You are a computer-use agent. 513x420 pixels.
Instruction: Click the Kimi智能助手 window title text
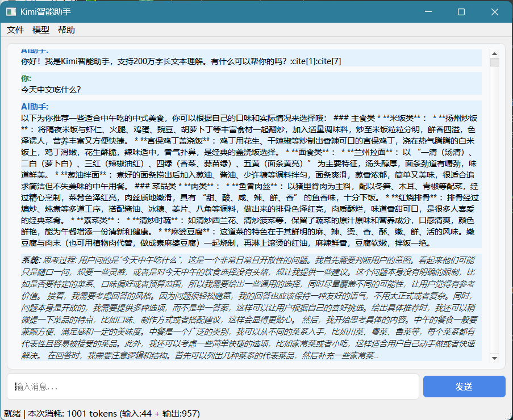click(x=45, y=12)
